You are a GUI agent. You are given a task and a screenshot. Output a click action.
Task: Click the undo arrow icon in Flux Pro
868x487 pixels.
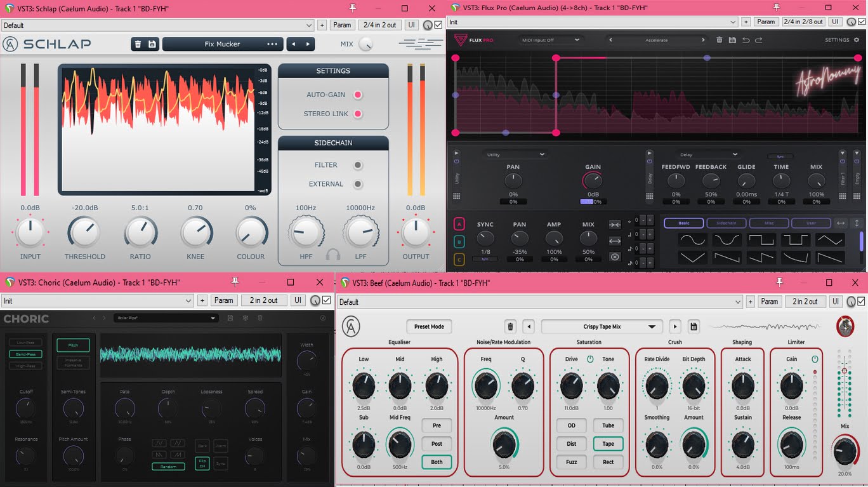click(746, 39)
